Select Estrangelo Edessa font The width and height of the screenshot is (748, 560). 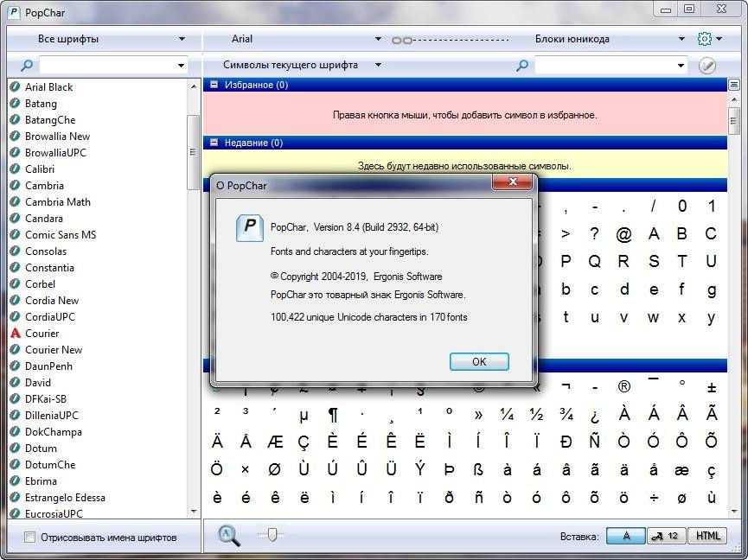point(65,498)
